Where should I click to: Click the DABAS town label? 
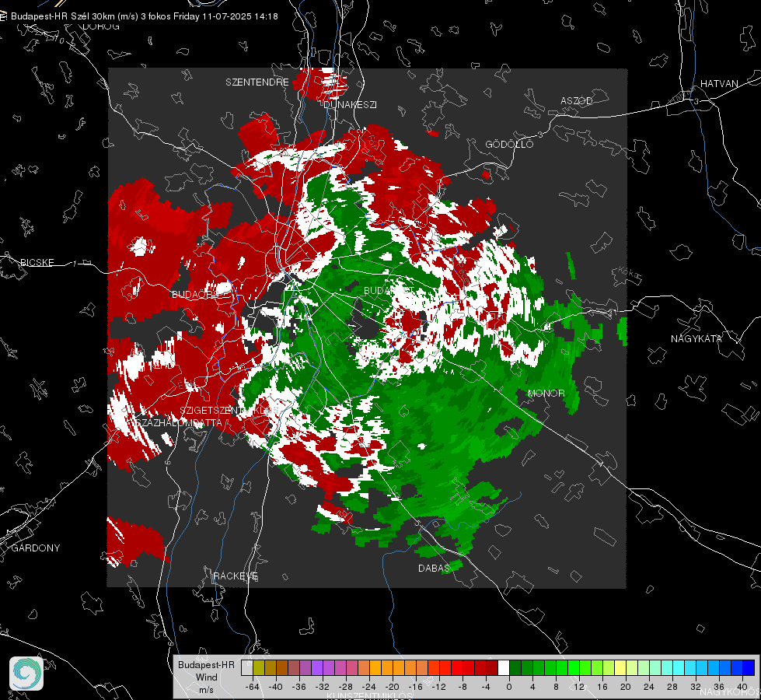coord(434,568)
